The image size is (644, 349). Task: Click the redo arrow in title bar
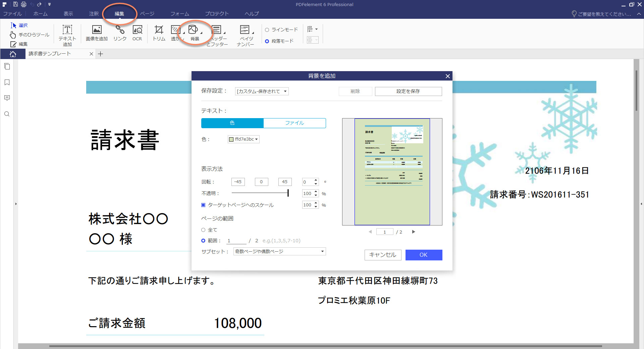pyautogui.click(x=39, y=4)
